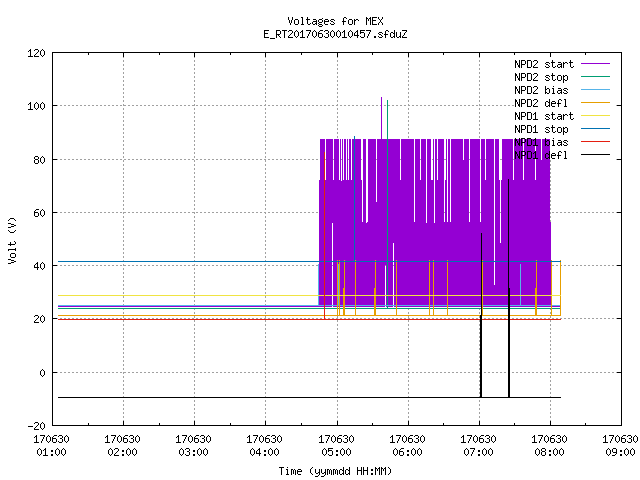Screen dimensions: 640x480
Task: Click the y-axis tick value -20
Action: tap(36, 426)
